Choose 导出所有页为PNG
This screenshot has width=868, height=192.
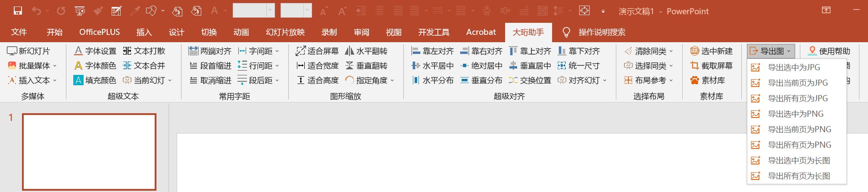797,145
